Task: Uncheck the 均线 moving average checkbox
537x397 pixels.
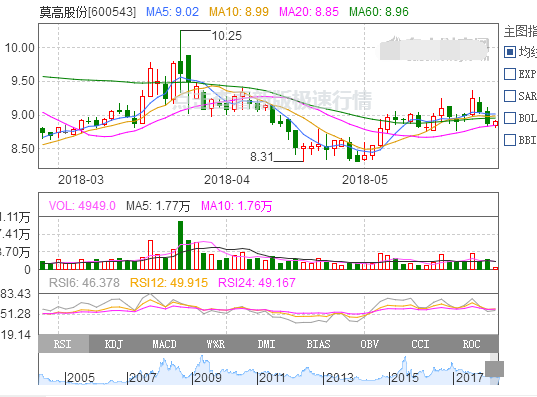Action: [x=510, y=52]
